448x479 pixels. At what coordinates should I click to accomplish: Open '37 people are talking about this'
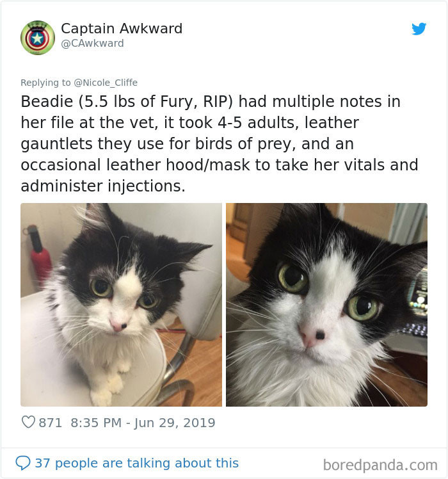click(x=137, y=463)
